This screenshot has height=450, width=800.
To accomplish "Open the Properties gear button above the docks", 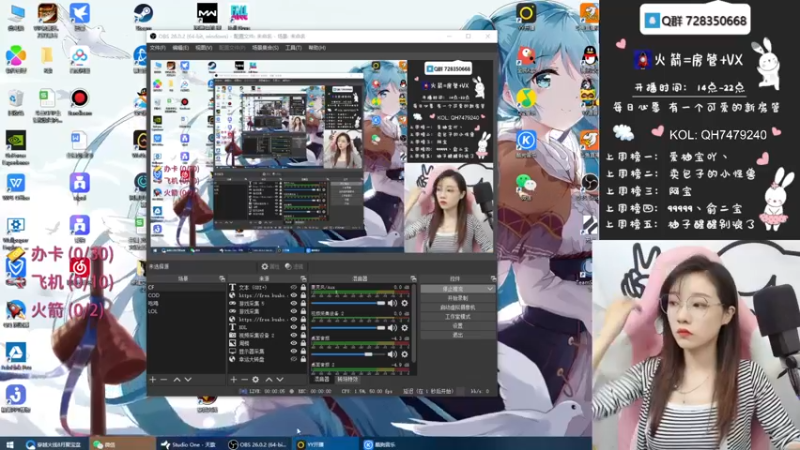I will pos(270,266).
